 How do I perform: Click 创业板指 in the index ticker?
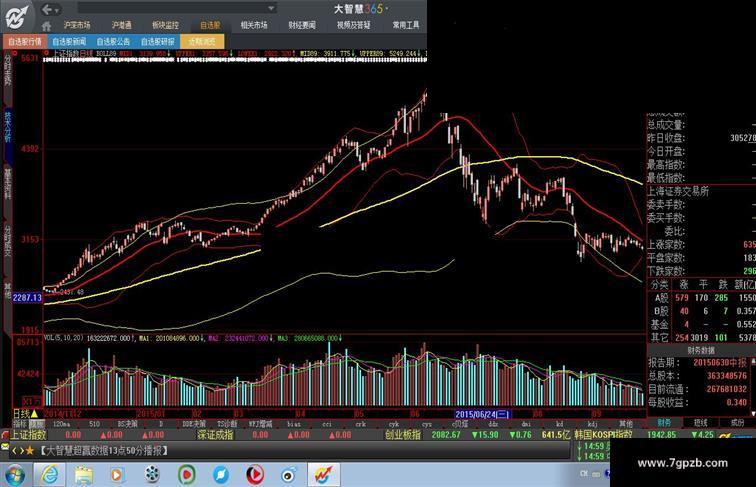pos(403,435)
